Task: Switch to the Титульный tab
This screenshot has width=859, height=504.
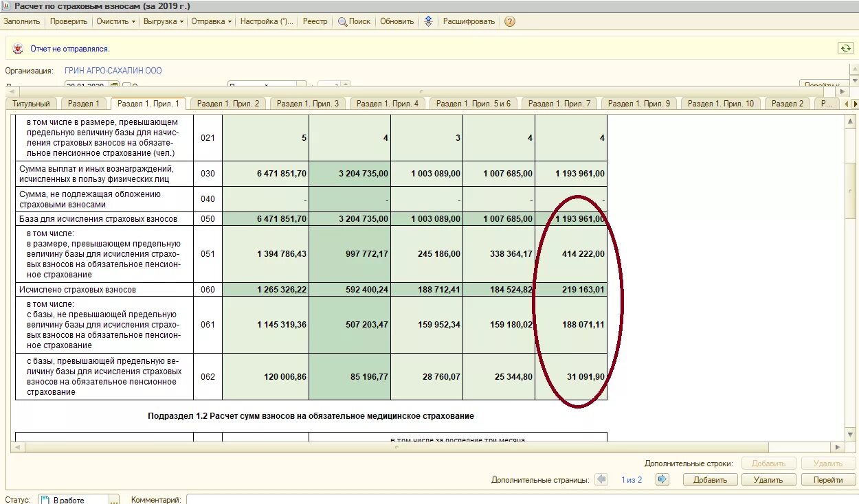Action: click(x=31, y=104)
